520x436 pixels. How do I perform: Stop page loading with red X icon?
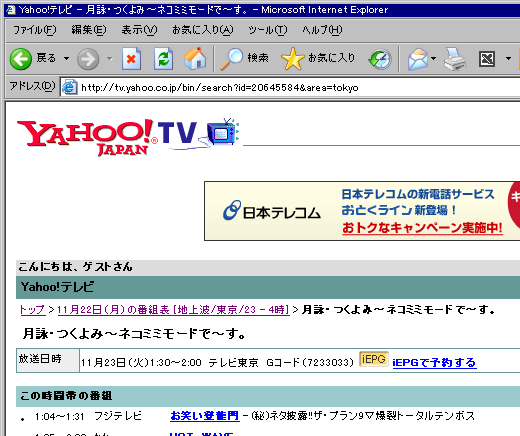(131, 59)
